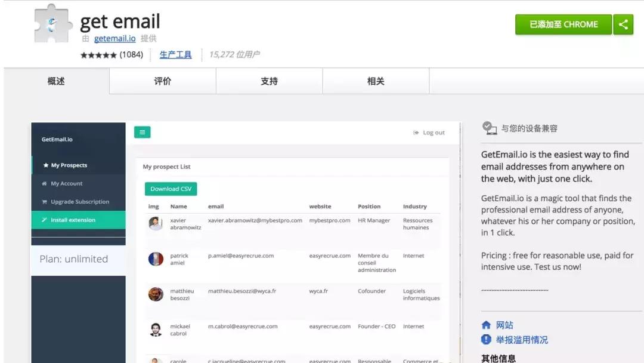This screenshot has height=363, width=644.
Task: Click the 举报滥用情况 warning icon
Action: 487,339
